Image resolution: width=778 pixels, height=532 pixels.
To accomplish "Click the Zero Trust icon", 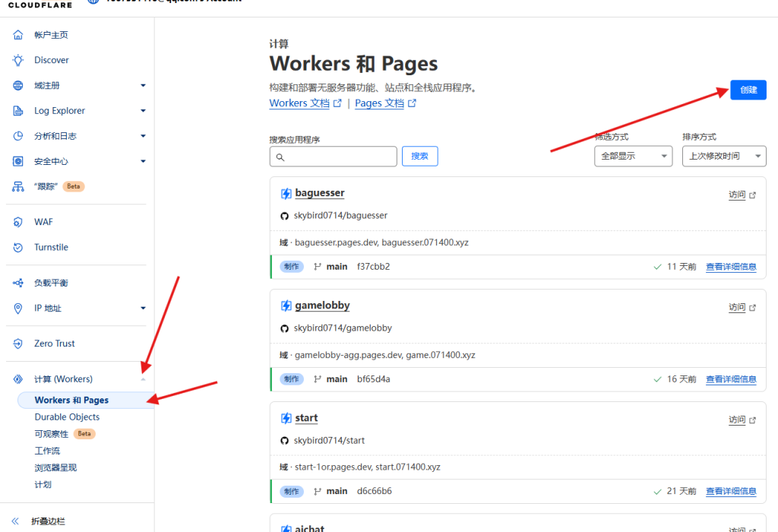I will [18, 344].
